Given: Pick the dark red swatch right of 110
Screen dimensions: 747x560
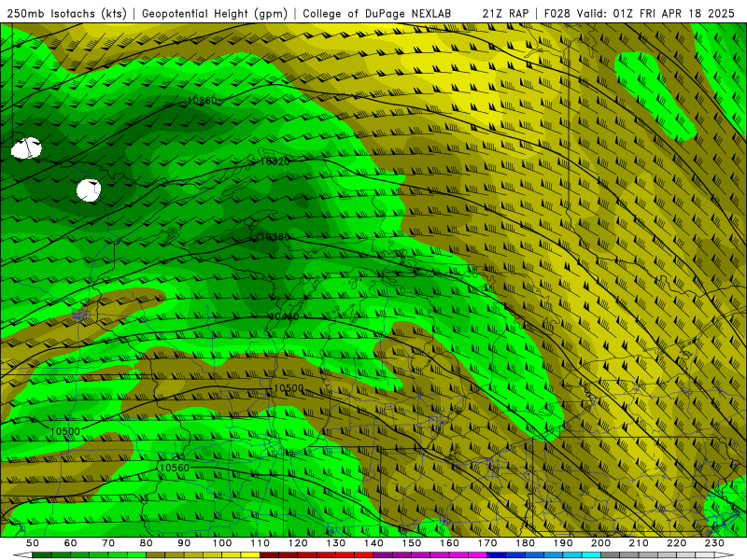Looking at the screenshot, I should [270, 555].
